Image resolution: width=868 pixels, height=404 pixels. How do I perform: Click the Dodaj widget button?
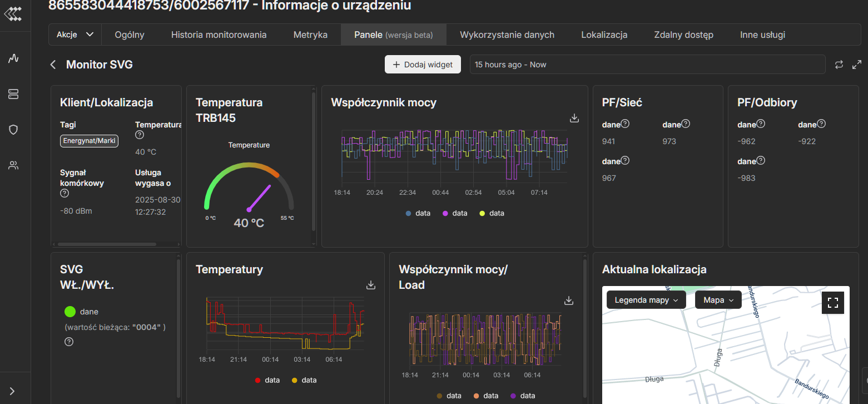[x=423, y=65]
